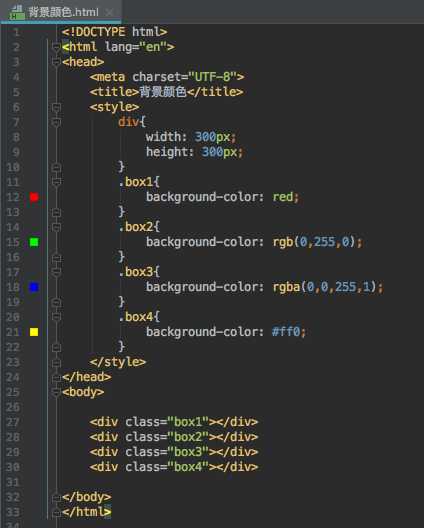Click the .box1 selector text
Viewport: 424px width, 528px height.
click(x=136, y=182)
